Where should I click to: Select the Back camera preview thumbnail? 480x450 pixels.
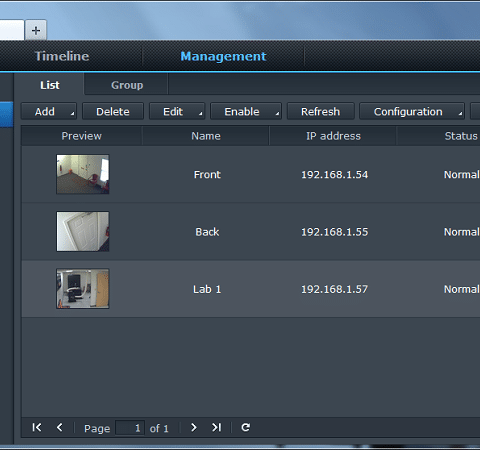pyautogui.click(x=83, y=231)
